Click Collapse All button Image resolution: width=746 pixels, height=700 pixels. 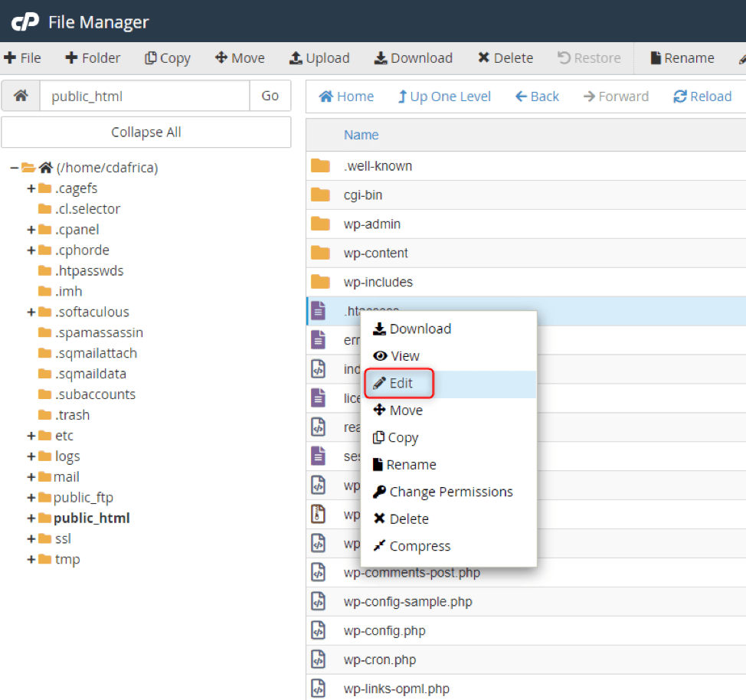(146, 132)
